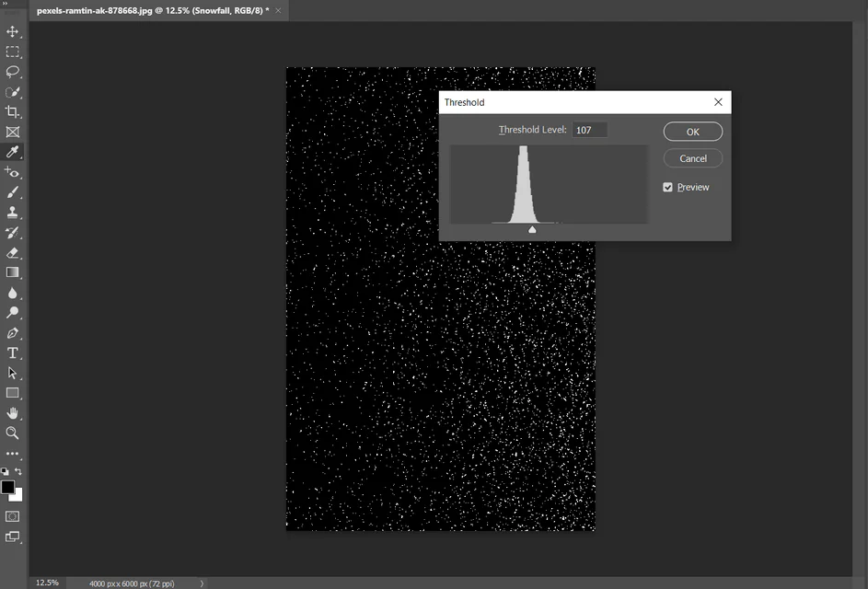Click the threshold histogram slider handle
Viewport: 868px width, 589px height.
(x=532, y=229)
